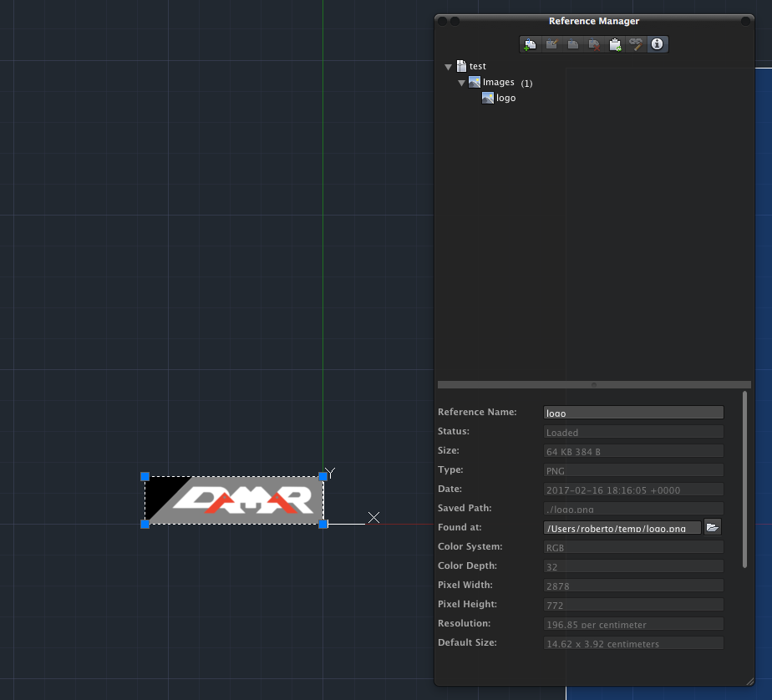Screen dimensions: 772x700
Task: Toggle the details info button
Action: click(658, 44)
